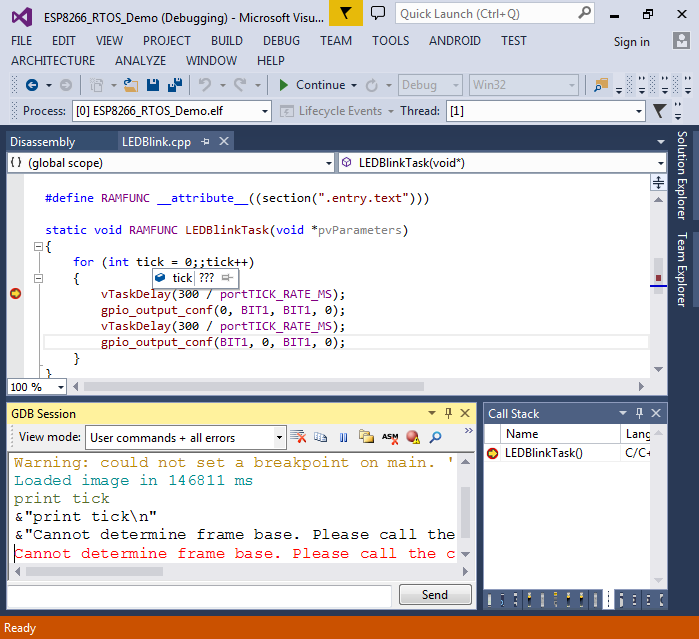Open the document tab list dropdown arrow
The width and height of the screenshot is (699, 639).
(661, 142)
